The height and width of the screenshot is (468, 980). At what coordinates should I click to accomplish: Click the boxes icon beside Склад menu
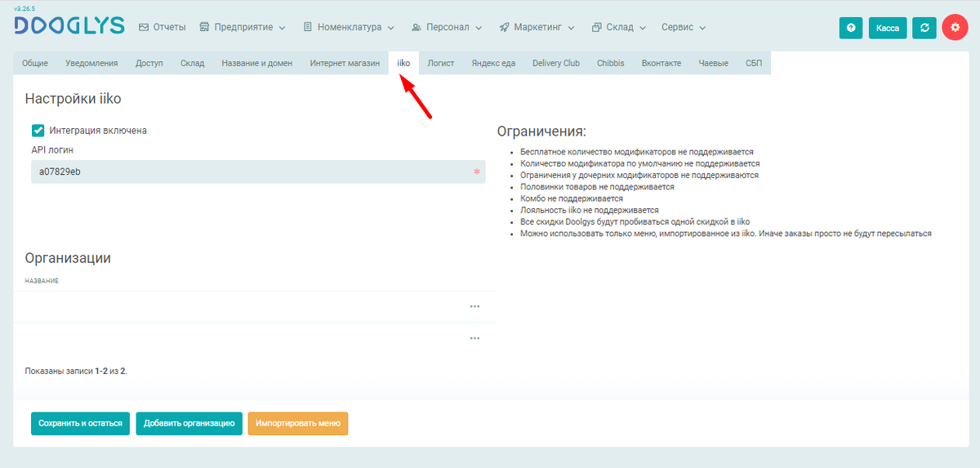coord(596,27)
